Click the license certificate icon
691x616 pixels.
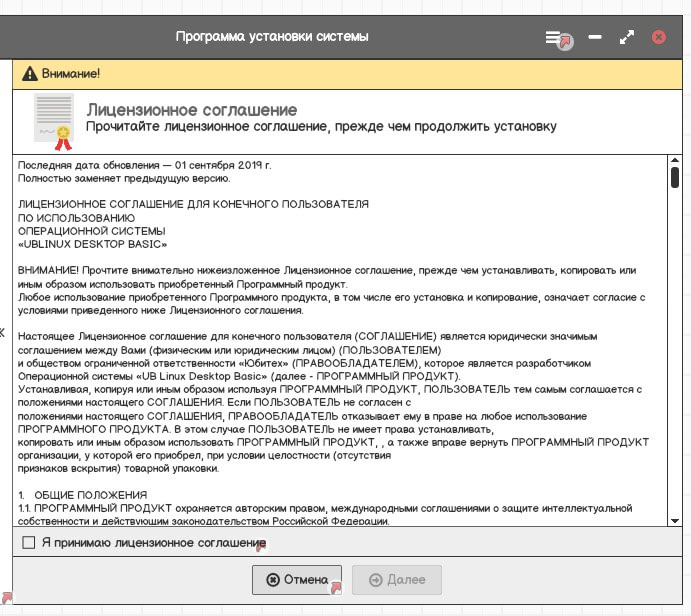click(54, 122)
